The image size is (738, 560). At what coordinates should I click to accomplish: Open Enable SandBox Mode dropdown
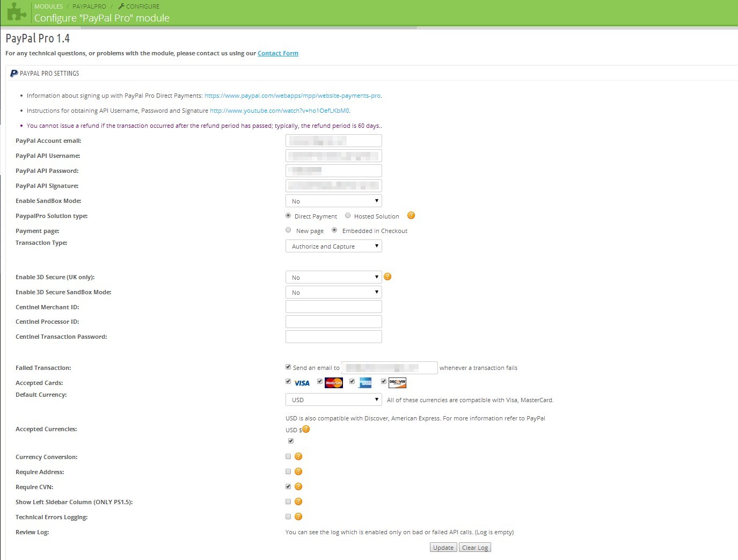(334, 201)
